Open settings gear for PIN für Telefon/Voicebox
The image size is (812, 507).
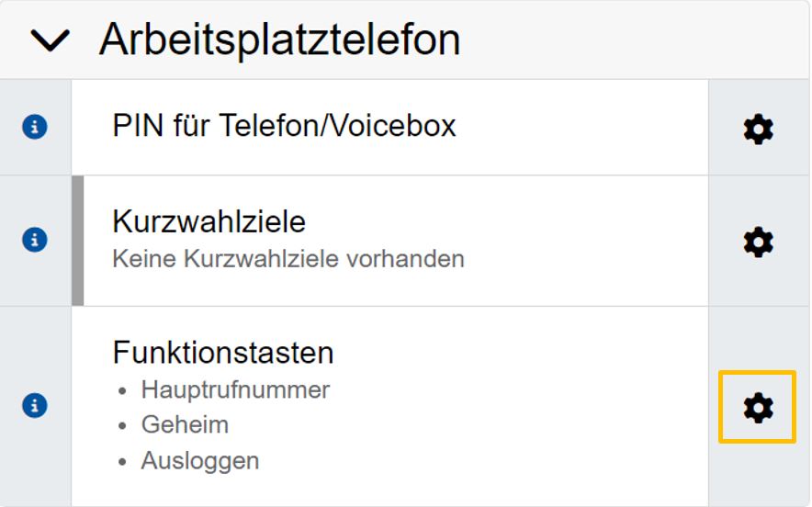pyautogui.click(x=758, y=130)
